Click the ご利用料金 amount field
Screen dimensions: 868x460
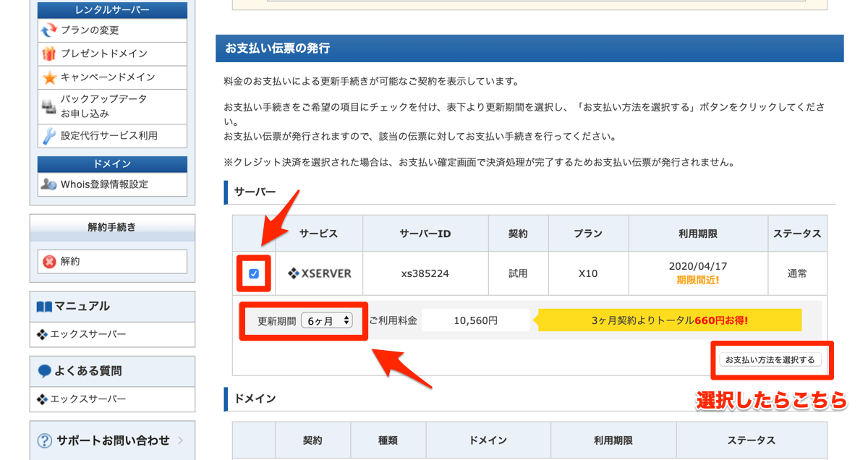[475, 320]
